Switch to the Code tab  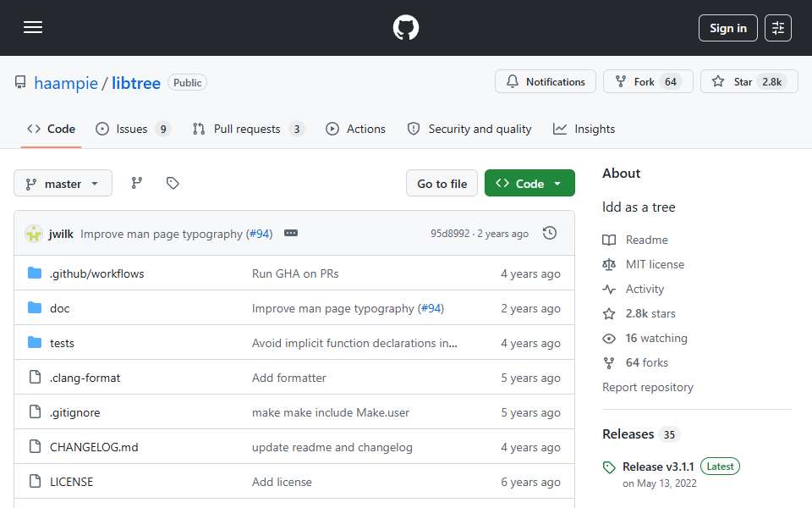point(52,129)
